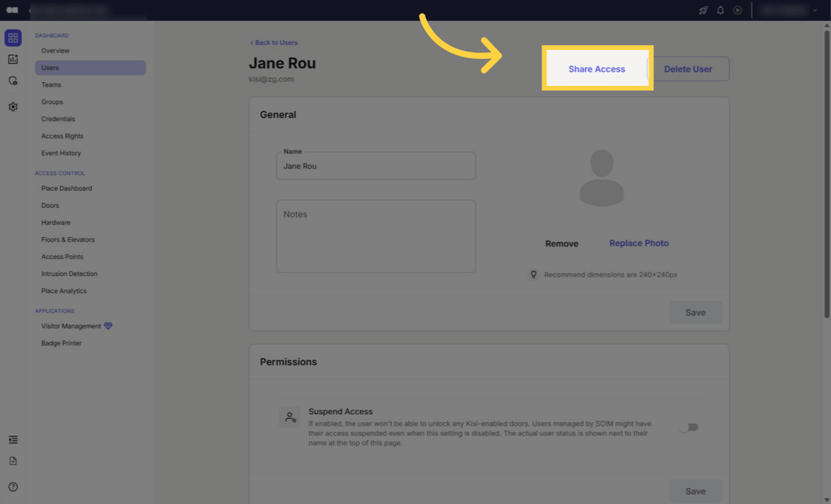This screenshot has height=504, width=831.
Task: Select the analytics chart icon in sidebar
Action: tap(12, 59)
